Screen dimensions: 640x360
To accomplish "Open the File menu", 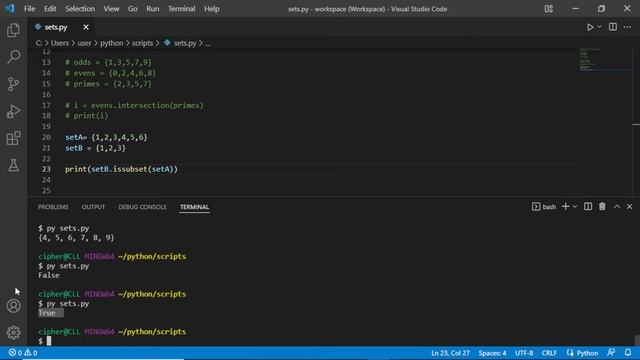I will point(29,9).
